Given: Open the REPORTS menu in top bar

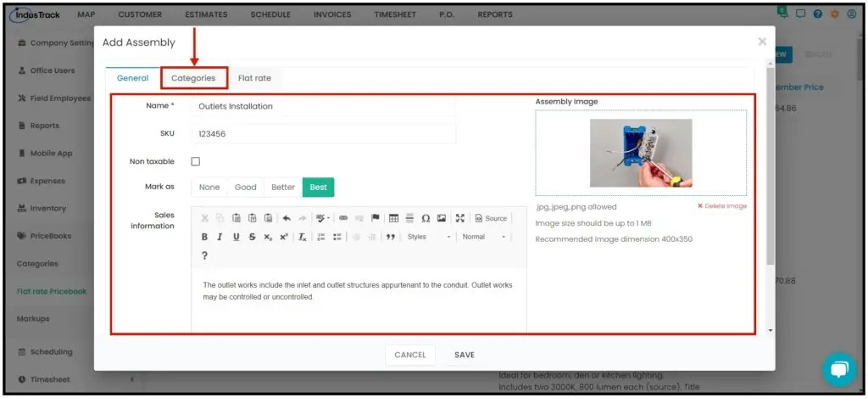Looking at the screenshot, I should pyautogui.click(x=494, y=15).
